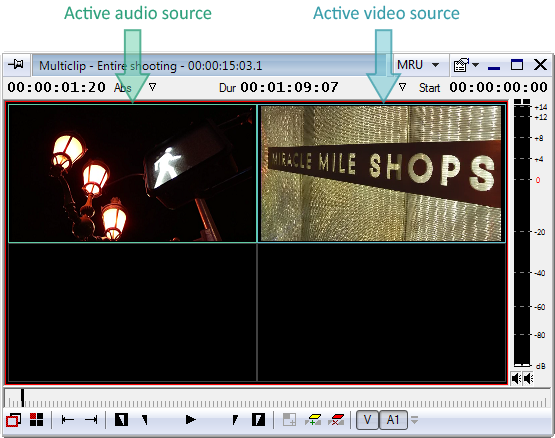Screen dimensions: 555x438
Task: Select the empty bottom-right camera cell
Action: pos(382,312)
